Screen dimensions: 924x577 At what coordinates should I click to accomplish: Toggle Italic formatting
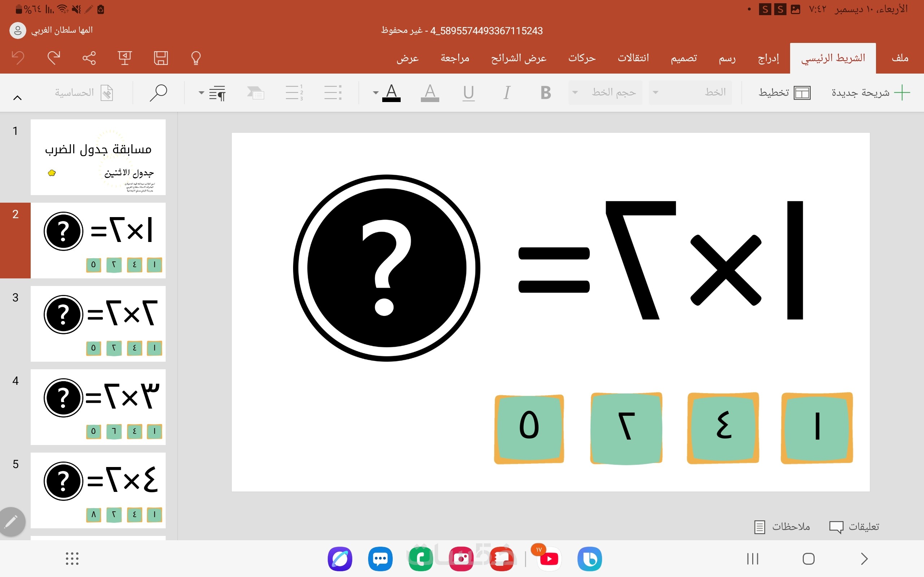pyautogui.click(x=507, y=93)
